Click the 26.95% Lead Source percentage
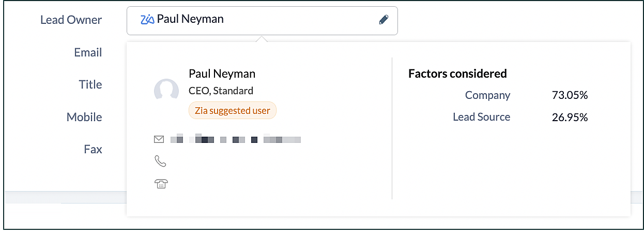The width and height of the screenshot is (644, 233). point(570,117)
